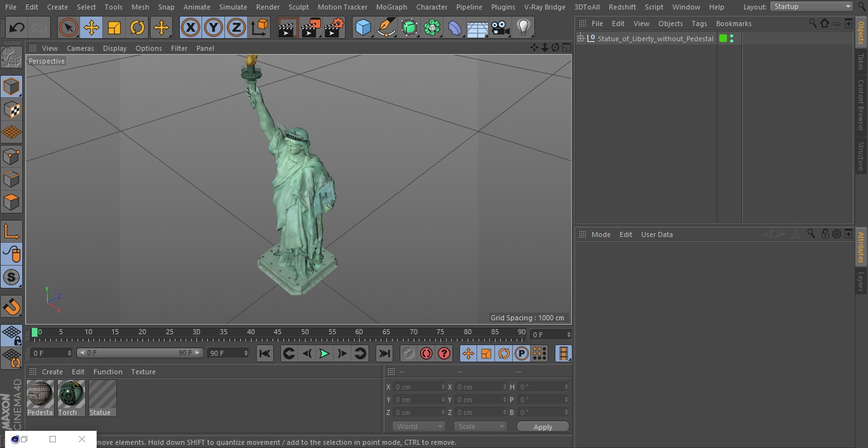Screen dimensions: 868x448
Task: Toggle rotation keyframe recording icon
Action: pos(504,353)
